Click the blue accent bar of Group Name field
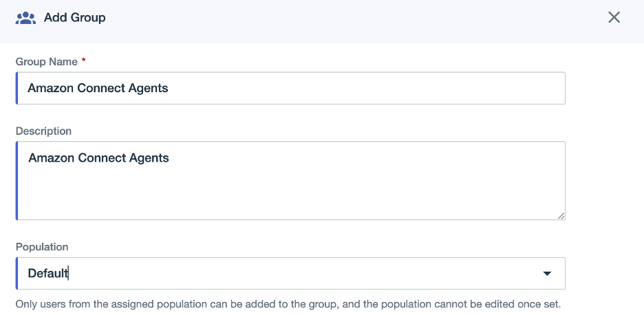Image resolution: width=644 pixels, height=315 pixels. click(x=17, y=88)
